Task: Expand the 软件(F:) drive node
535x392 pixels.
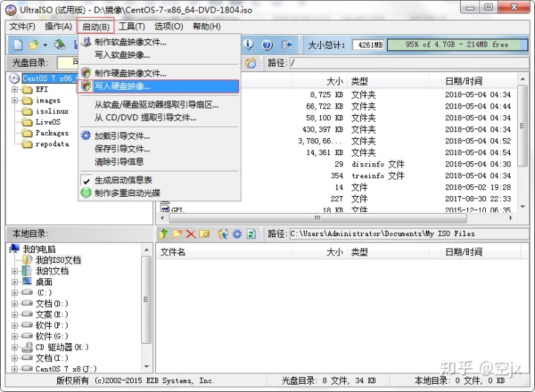Action: click(x=15, y=325)
